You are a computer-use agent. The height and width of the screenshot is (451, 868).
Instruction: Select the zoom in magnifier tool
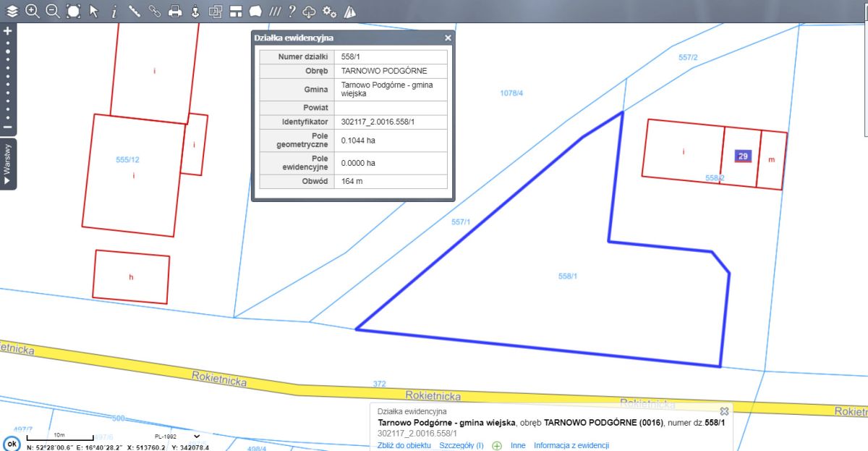click(33, 11)
